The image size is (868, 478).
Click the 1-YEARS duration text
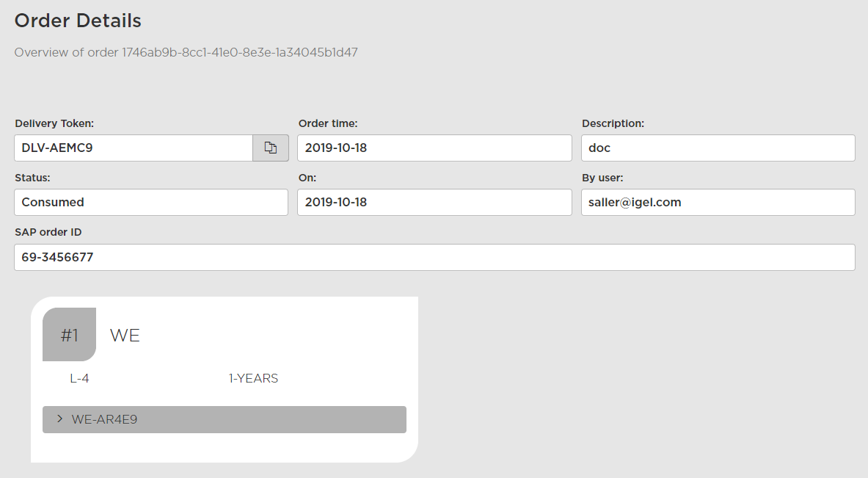coord(253,379)
